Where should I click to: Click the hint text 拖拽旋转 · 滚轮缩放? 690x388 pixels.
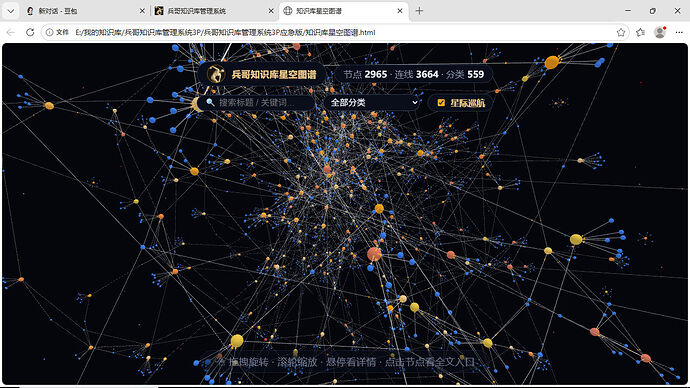273,362
